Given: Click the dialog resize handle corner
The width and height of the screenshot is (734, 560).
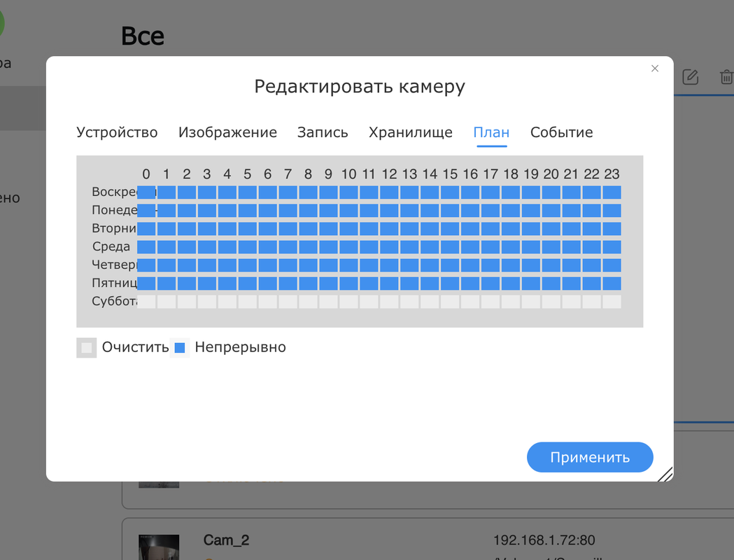Looking at the screenshot, I should tap(665, 475).
